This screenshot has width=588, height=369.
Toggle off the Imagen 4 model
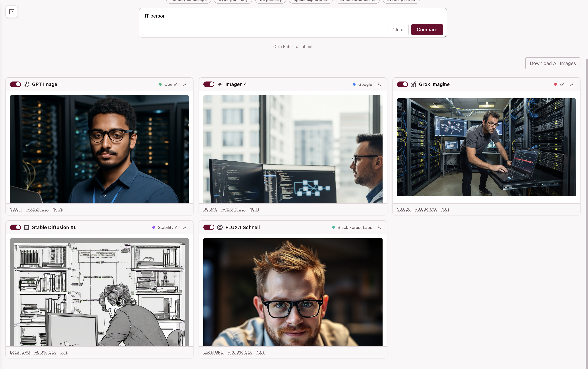209,84
